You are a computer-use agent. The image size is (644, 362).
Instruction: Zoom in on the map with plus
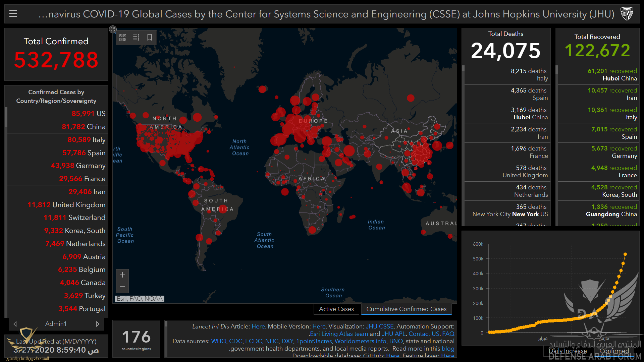(122, 275)
